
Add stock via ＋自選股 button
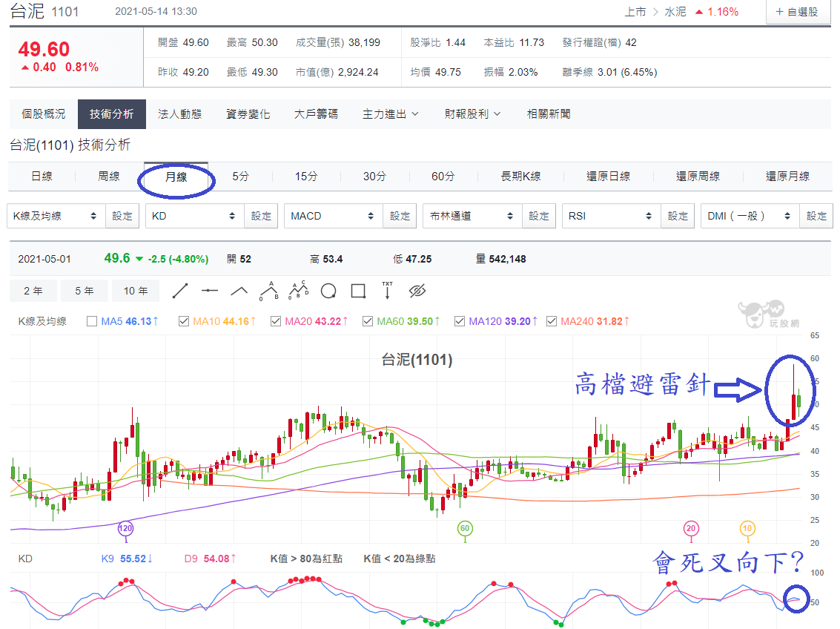coord(797,12)
